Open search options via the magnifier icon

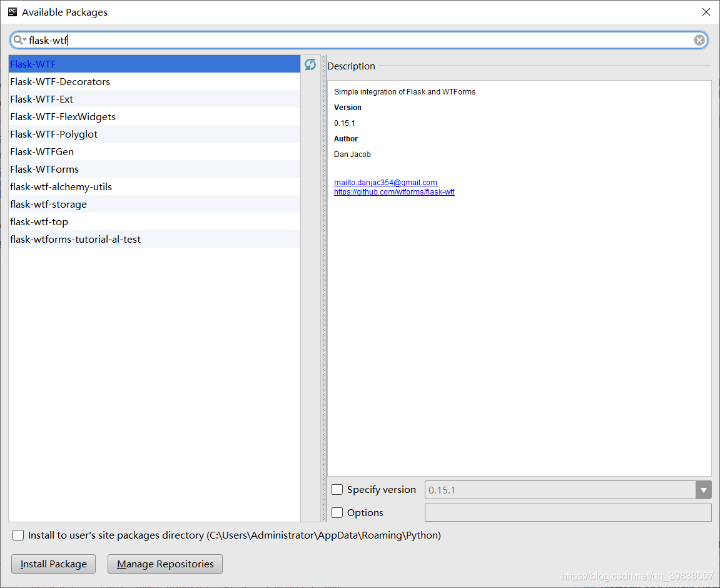(x=19, y=41)
